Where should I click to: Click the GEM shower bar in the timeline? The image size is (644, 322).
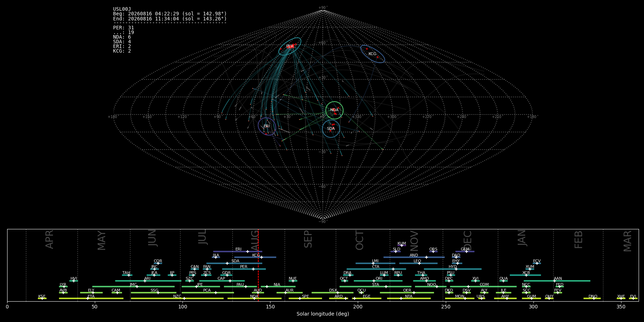coord(465,252)
